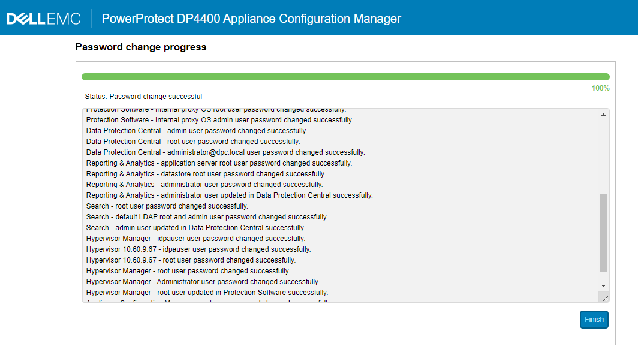
Task: Click the blue Finish button
Action: point(594,320)
